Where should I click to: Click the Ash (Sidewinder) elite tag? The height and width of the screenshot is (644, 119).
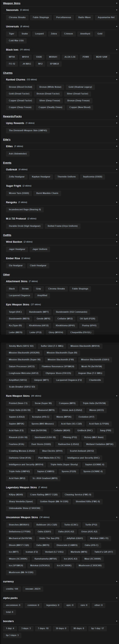coord(18,154)
